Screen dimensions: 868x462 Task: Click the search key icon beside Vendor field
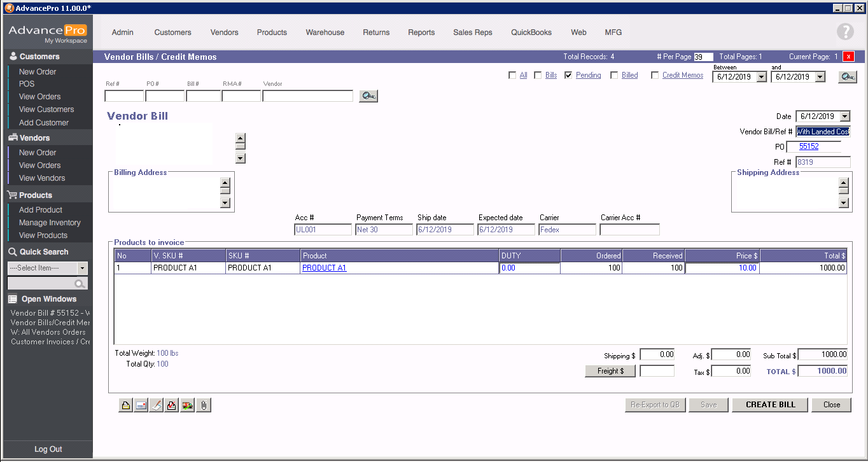pyautogui.click(x=368, y=96)
